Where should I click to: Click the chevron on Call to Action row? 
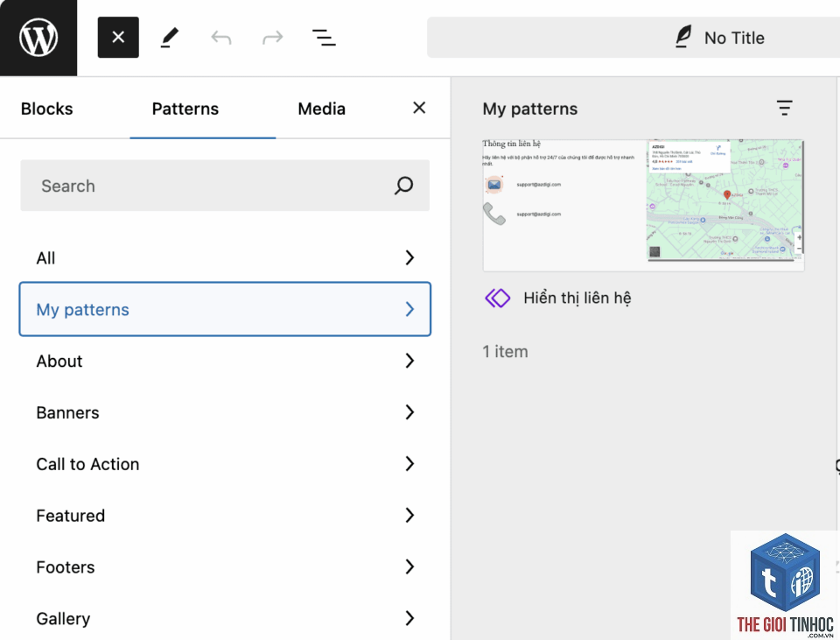coord(409,464)
